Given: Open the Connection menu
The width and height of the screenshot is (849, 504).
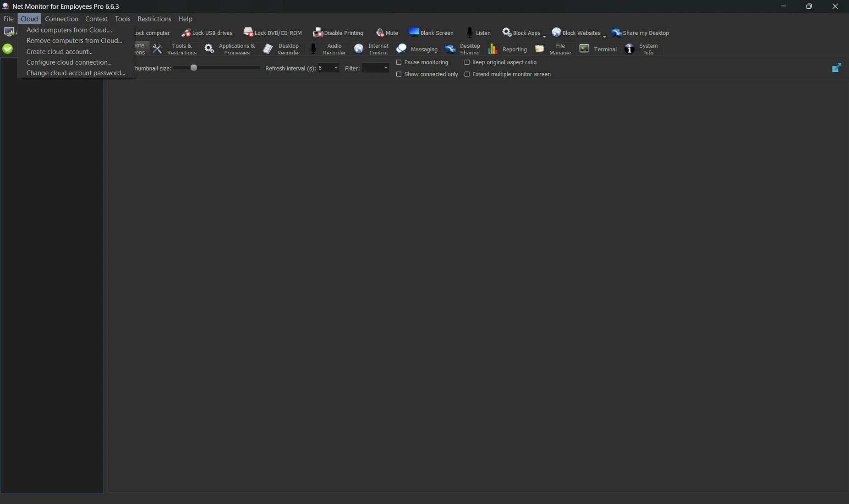Looking at the screenshot, I should coord(61,19).
